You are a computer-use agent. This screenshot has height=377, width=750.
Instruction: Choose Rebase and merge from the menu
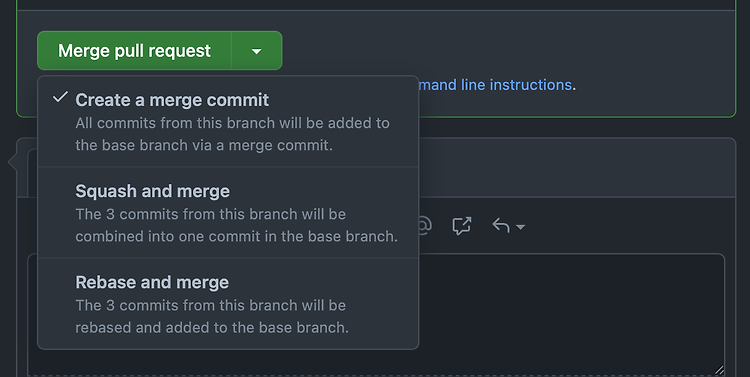point(228,304)
